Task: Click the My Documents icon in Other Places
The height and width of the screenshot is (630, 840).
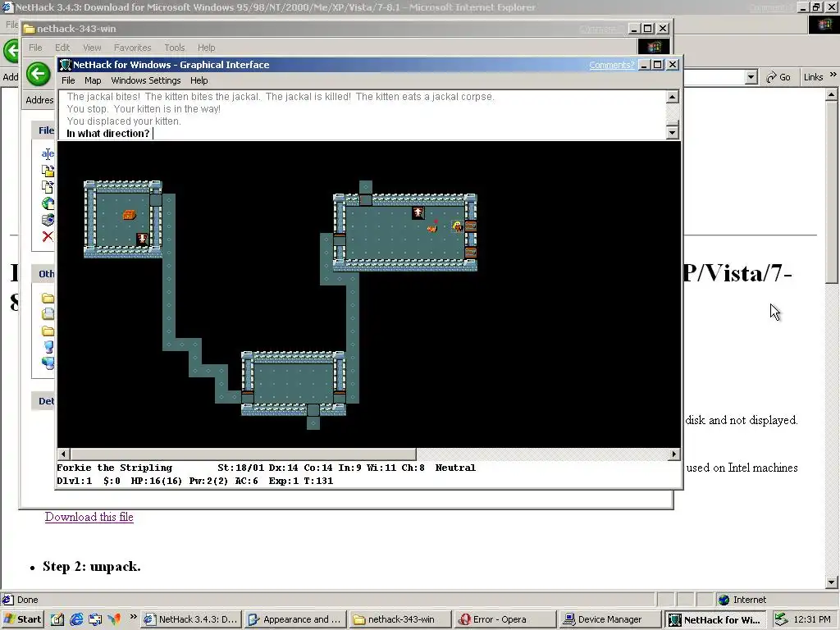Action: click(48, 314)
